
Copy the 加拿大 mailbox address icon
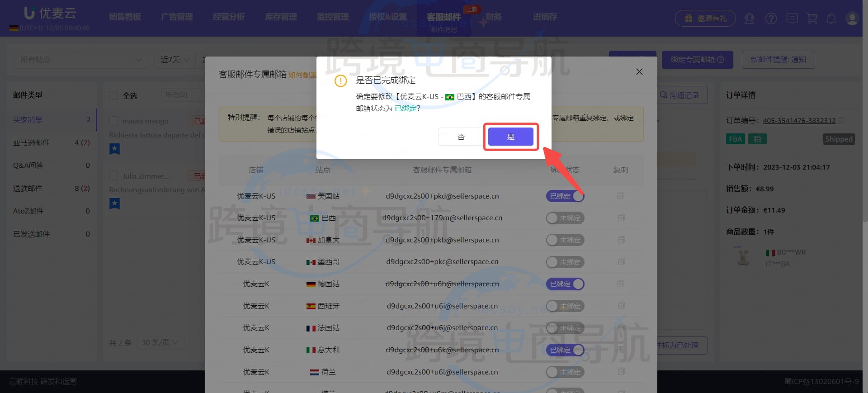[x=621, y=240]
